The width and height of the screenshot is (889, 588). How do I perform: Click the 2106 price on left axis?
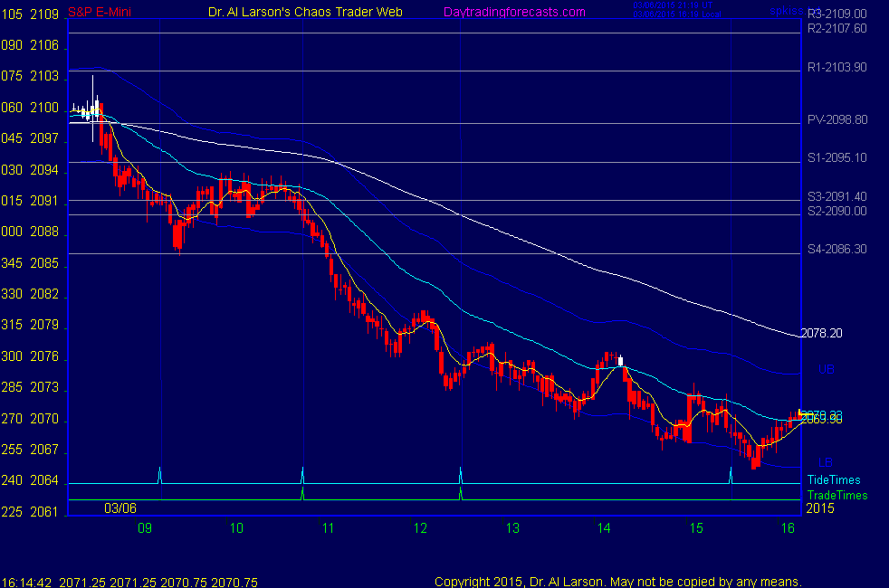point(44,45)
